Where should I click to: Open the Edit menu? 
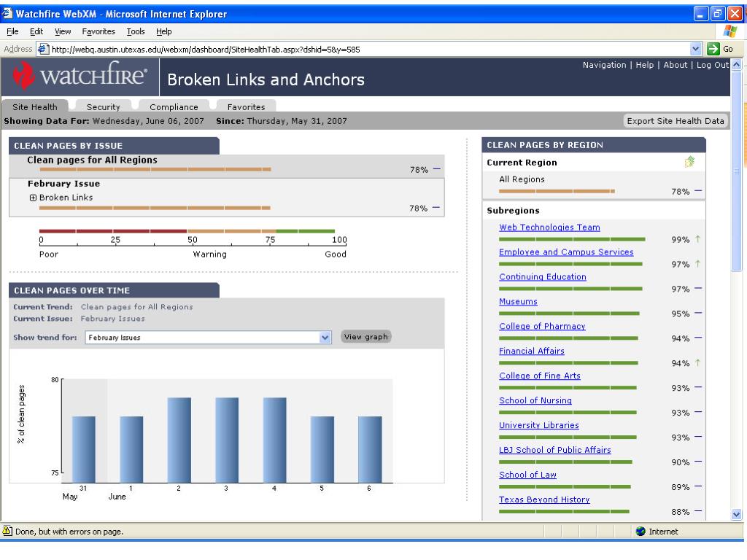pyautogui.click(x=36, y=31)
